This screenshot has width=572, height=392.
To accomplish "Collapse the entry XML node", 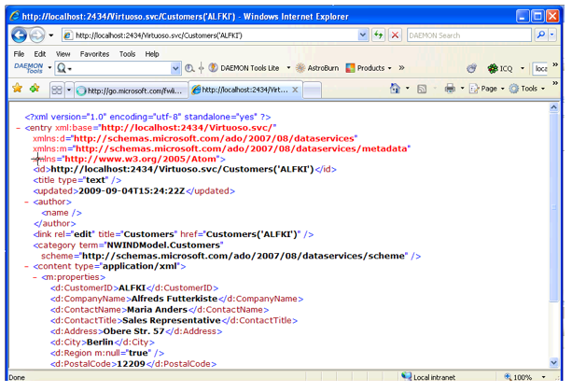I will [x=18, y=128].
